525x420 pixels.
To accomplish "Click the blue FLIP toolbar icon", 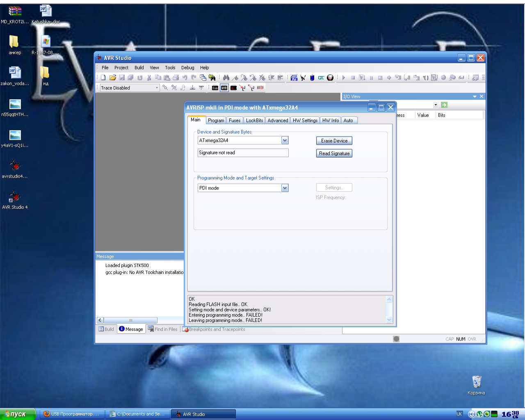I will click(x=294, y=78).
